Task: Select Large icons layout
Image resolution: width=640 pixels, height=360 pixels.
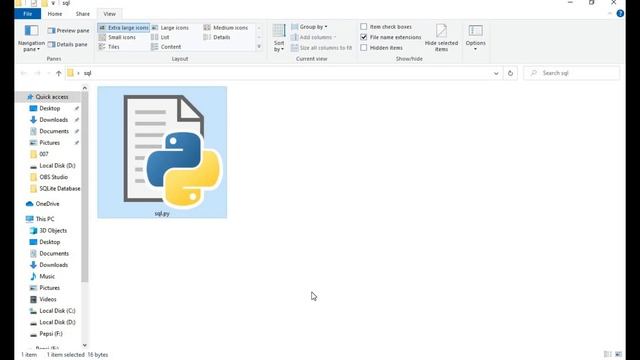Action: pos(170,28)
